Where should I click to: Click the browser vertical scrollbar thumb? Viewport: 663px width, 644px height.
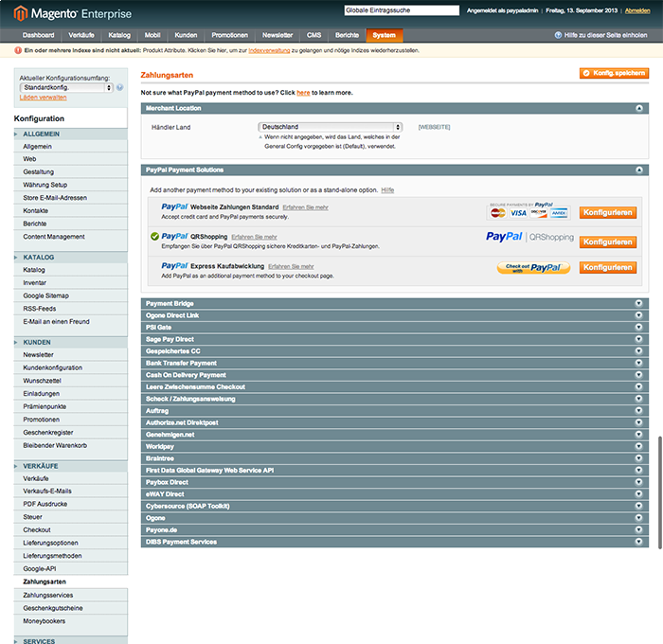pyautogui.click(x=659, y=491)
